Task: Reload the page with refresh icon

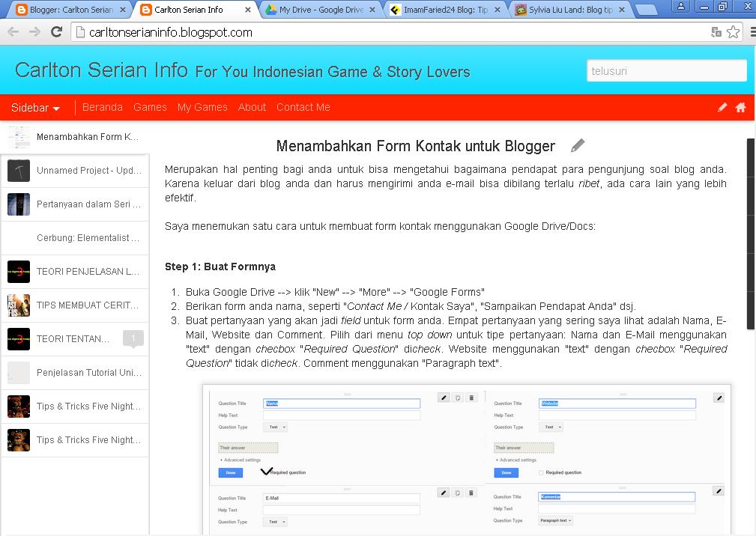Action: [56, 32]
